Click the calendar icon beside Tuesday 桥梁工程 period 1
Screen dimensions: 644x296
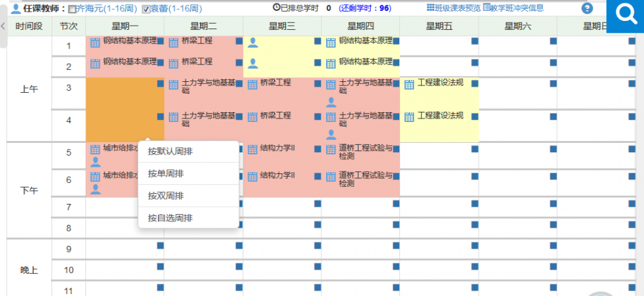174,42
